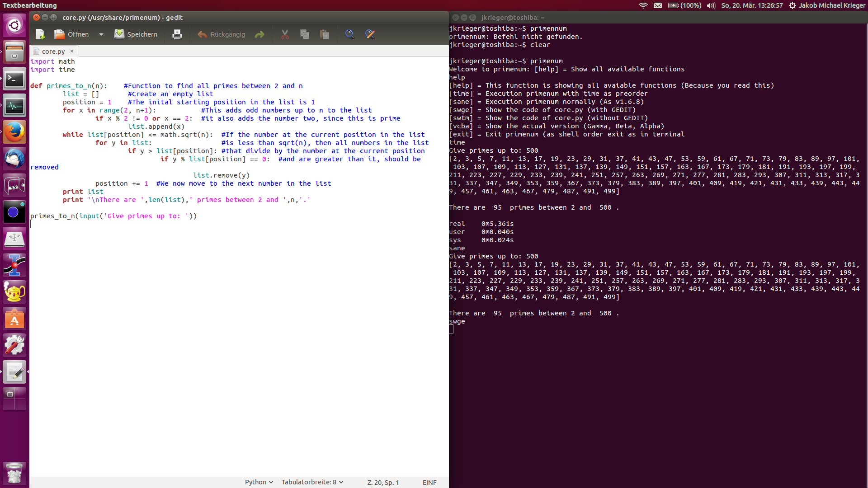
Task: Expand the dropdown arrow next to Öffnen
Action: [101, 34]
